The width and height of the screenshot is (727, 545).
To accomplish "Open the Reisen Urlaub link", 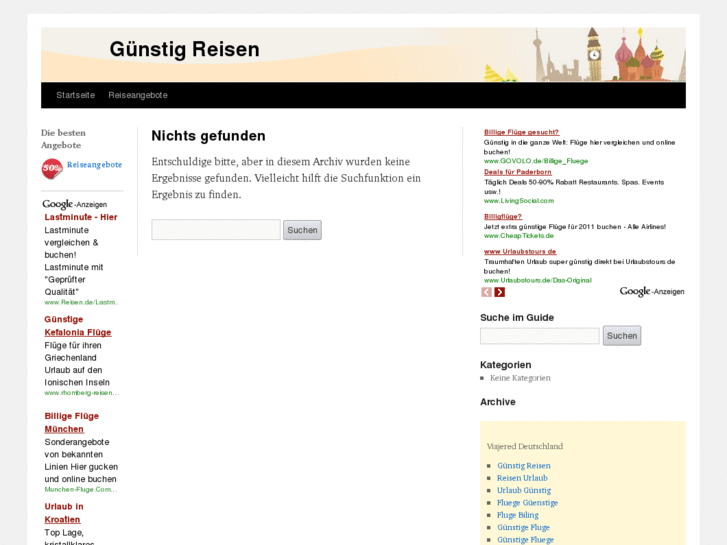I will pyautogui.click(x=522, y=478).
